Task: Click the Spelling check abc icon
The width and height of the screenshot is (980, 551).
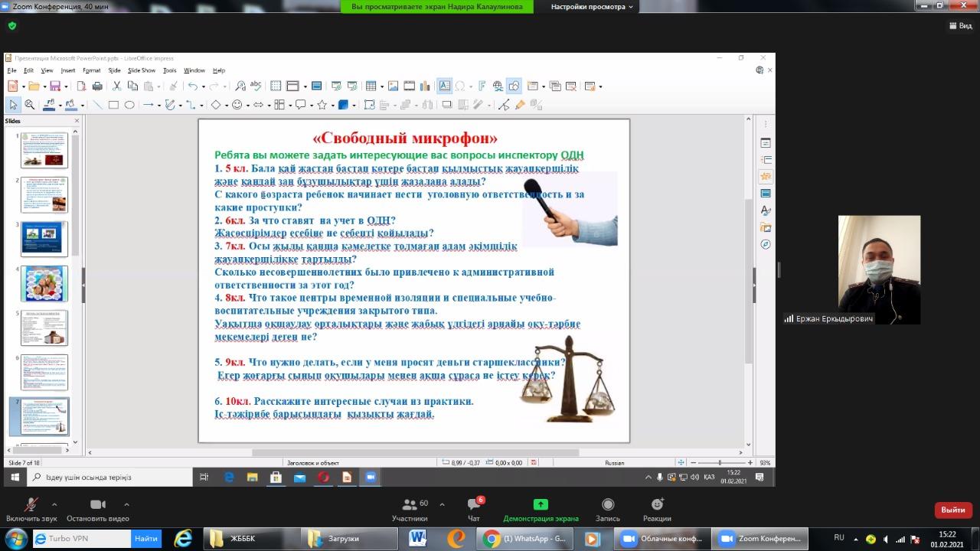Action: [x=256, y=86]
